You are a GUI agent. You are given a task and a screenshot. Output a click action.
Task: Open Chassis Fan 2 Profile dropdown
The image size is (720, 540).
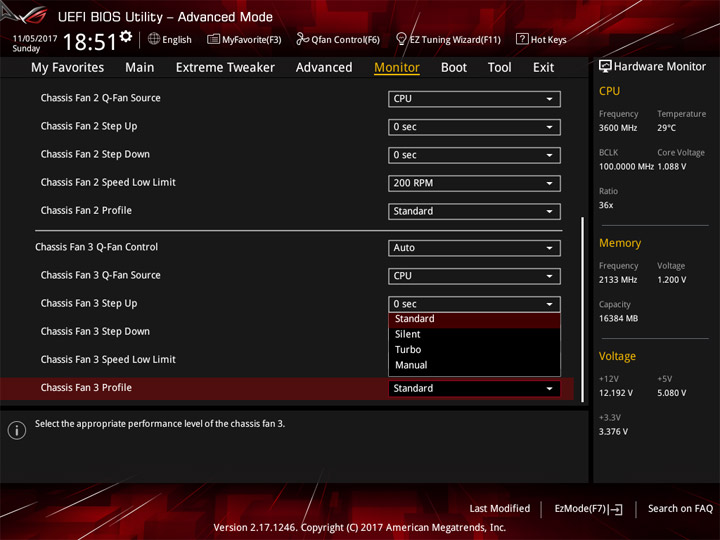(474, 211)
